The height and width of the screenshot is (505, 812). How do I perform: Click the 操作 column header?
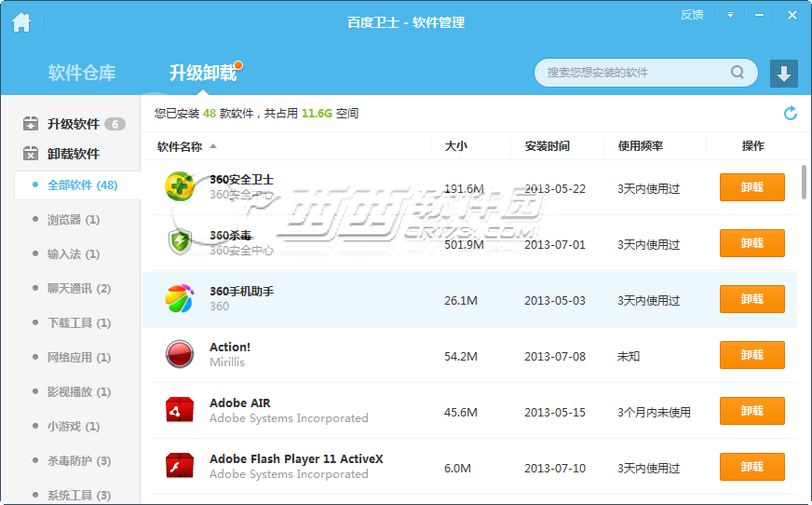[x=753, y=146]
